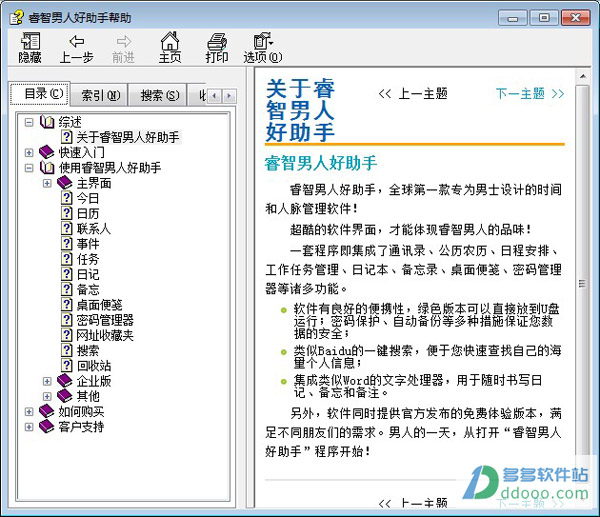This screenshot has width=600, height=517.
Task: Select the 密码管理器 topic label
Action: (105, 320)
